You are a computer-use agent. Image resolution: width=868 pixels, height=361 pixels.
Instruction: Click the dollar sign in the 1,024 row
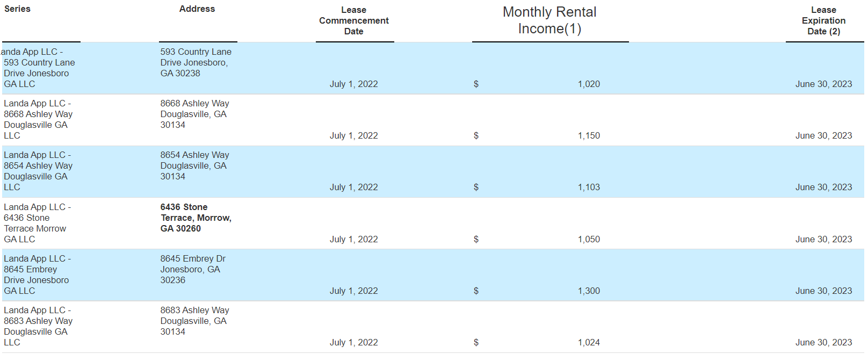click(x=476, y=342)
